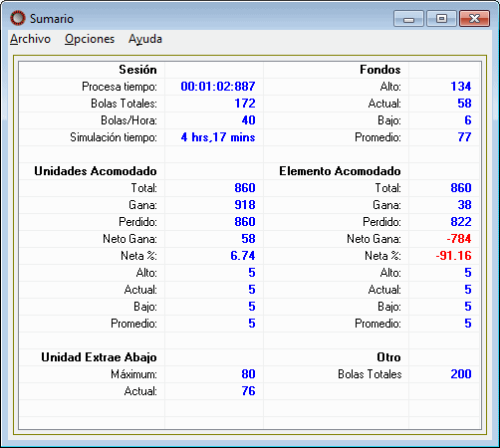Minimize the Sumario window
Viewport: 500px width, 448px height.
tap(408, 18)
